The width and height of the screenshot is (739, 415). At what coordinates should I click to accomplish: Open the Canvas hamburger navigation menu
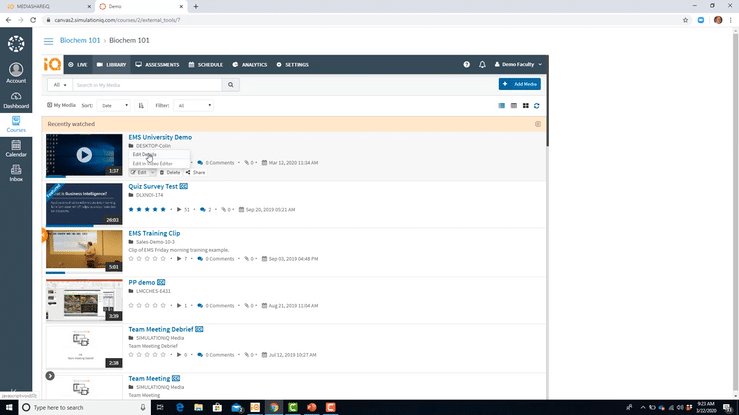click(49, 40)
